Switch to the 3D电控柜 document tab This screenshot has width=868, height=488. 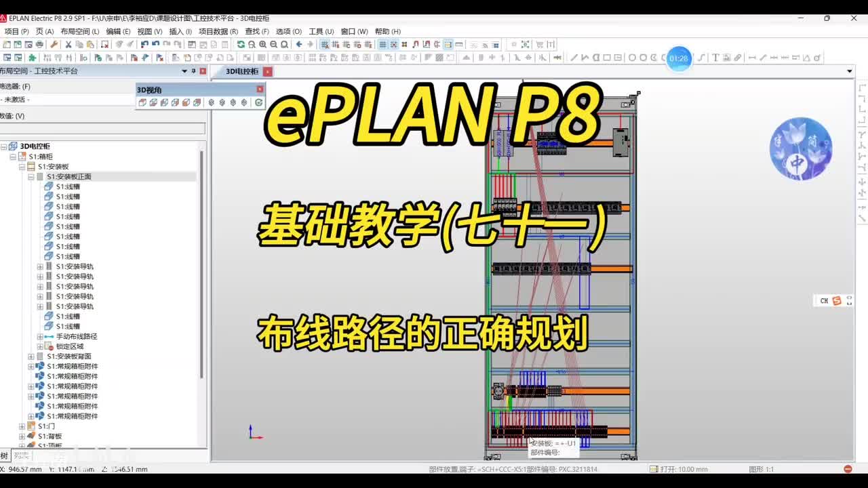tap(241, 71)
